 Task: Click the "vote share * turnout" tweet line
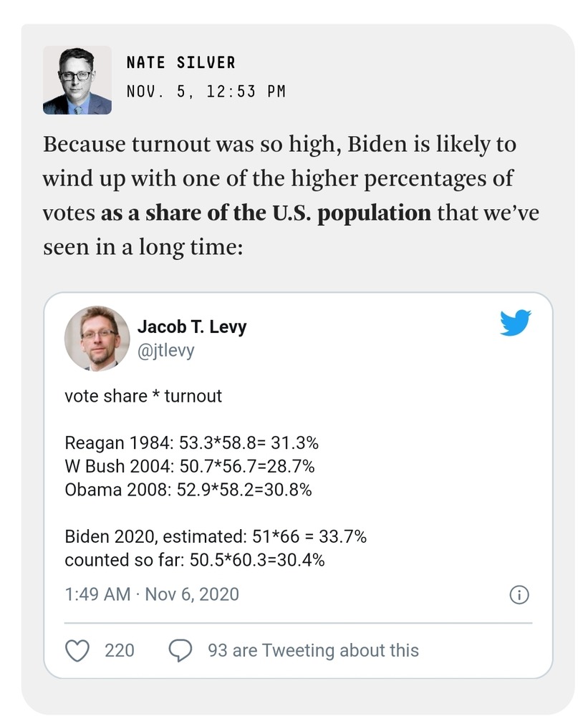coord(143,395)
